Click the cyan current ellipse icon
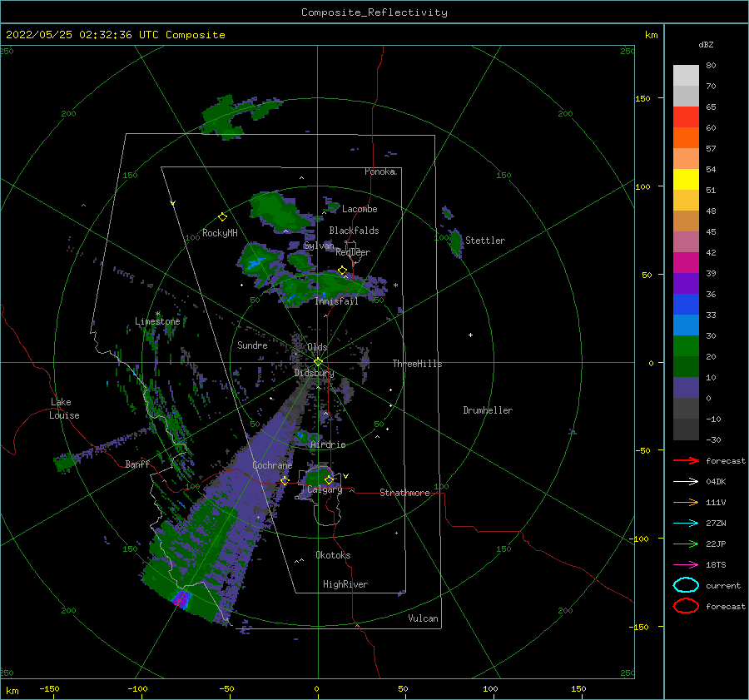Screen dimensions: 749x700 (x=686, y=585)
